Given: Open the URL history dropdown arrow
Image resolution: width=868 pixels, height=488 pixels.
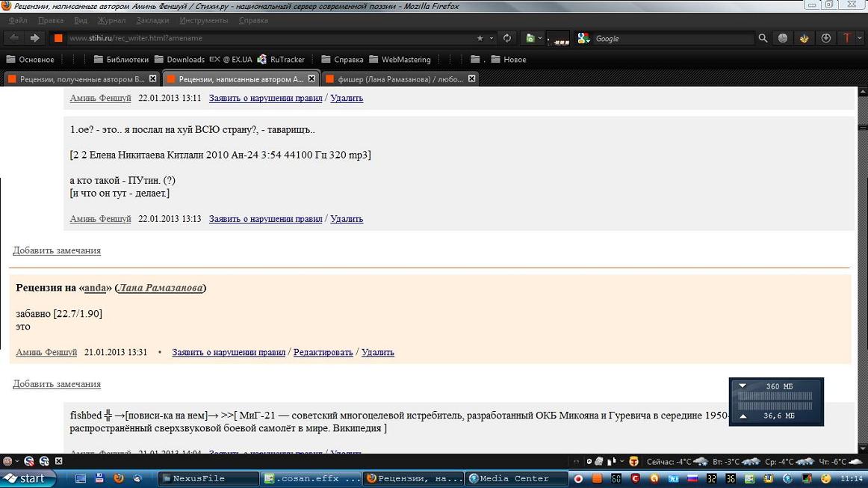Looking at the screenshot, I should click(x=491, y=38).
